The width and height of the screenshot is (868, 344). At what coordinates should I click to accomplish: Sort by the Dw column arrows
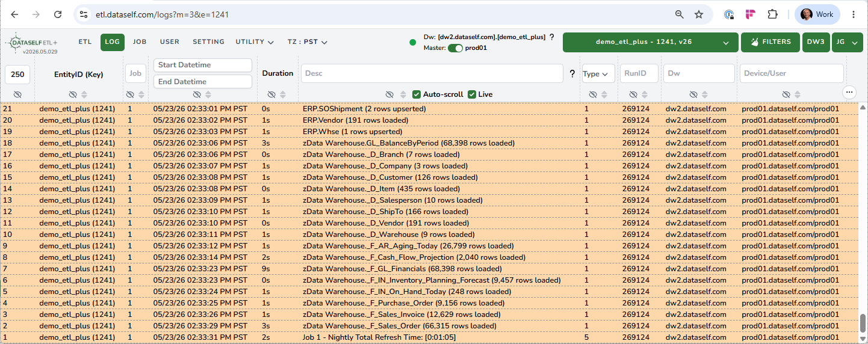pyautogui.click(x=705, y=94)
